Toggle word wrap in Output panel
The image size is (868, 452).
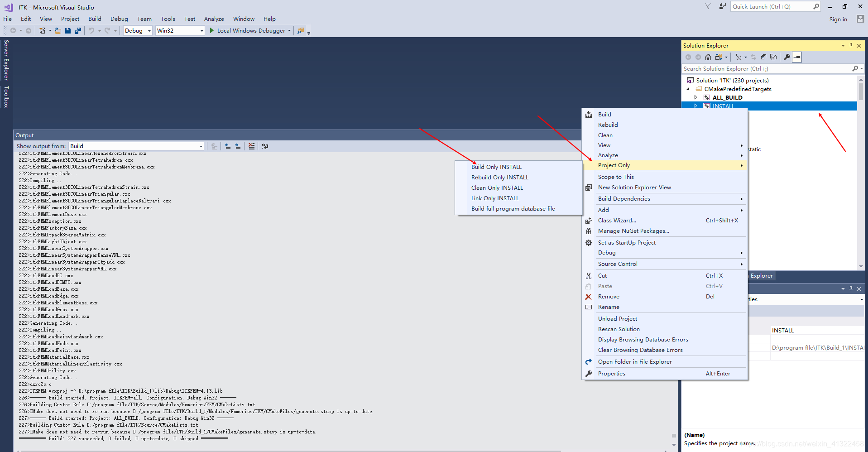265,146
